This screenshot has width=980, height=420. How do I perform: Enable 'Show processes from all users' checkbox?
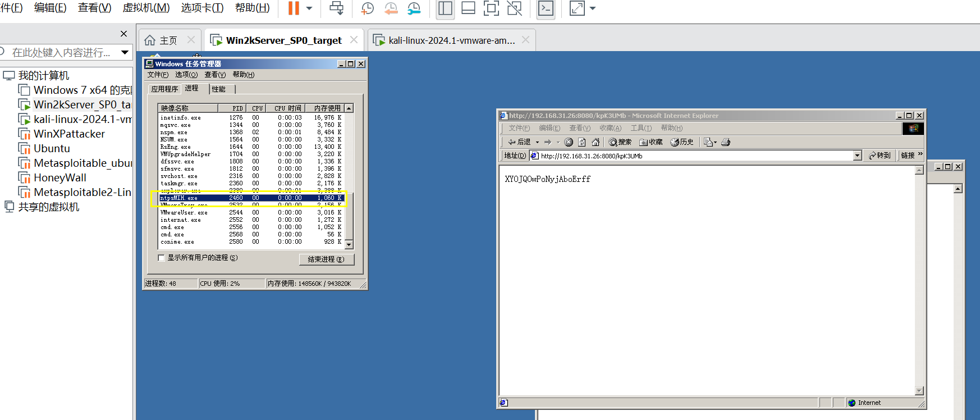coord(162,258)
